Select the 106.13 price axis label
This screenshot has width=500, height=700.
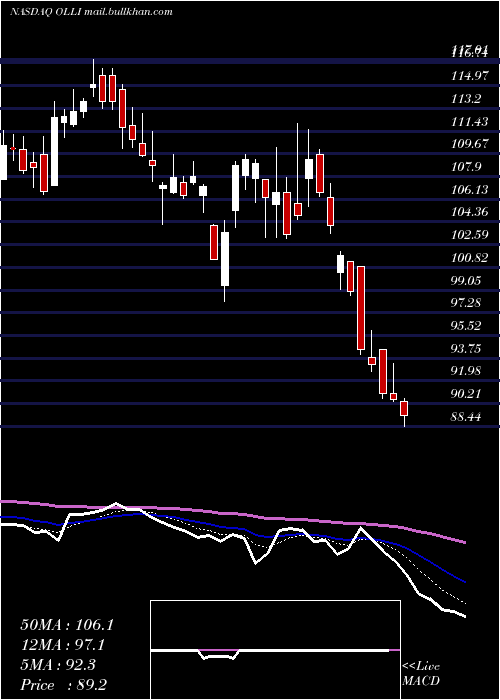469,190
